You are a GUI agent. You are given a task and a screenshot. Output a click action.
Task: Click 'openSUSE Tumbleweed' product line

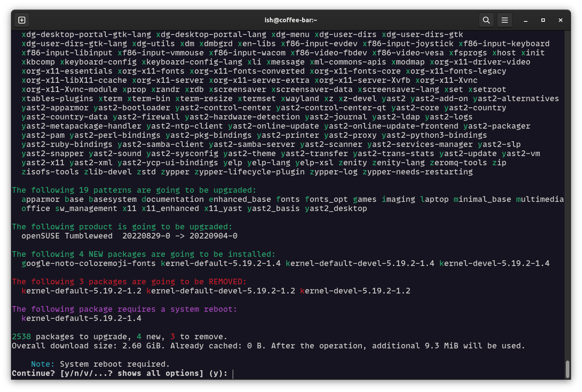click(67, 236)
